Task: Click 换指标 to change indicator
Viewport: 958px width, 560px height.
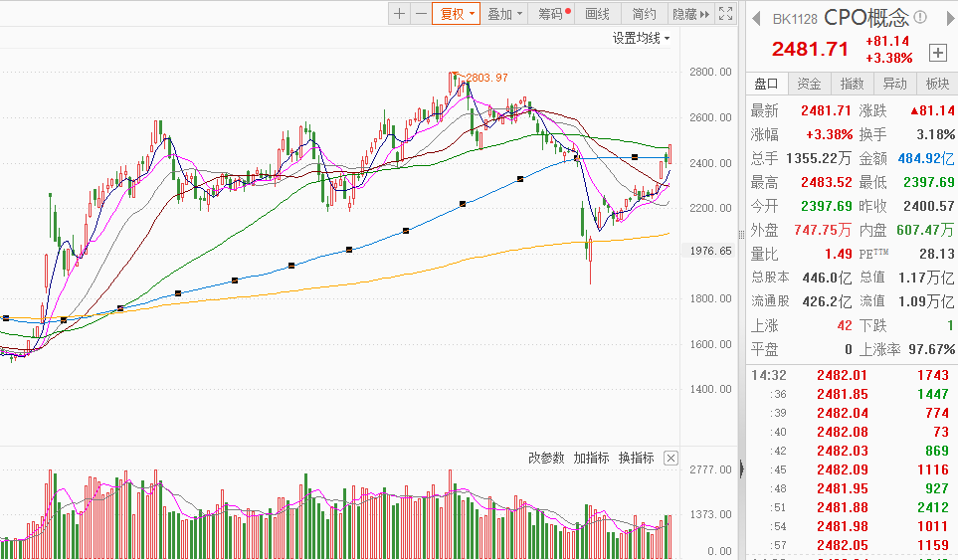Action: click(x=636, y=459)
